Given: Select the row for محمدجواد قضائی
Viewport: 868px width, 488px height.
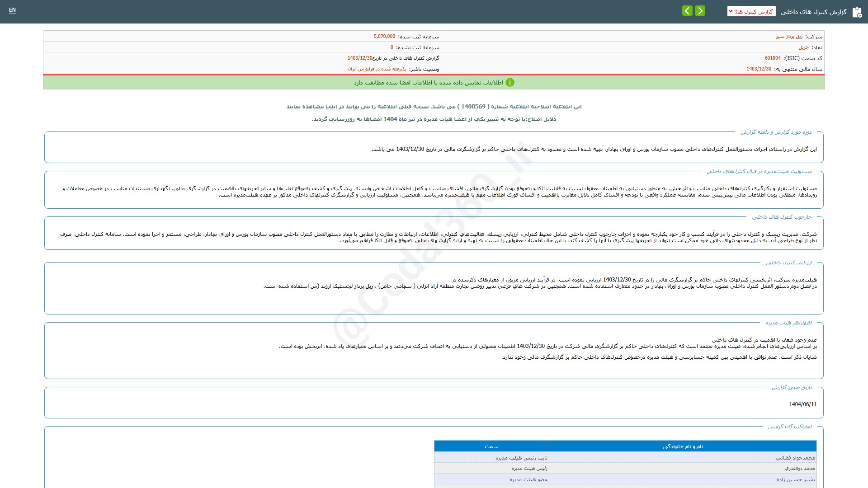Looking at the screenshot, I should click(625, 458).
